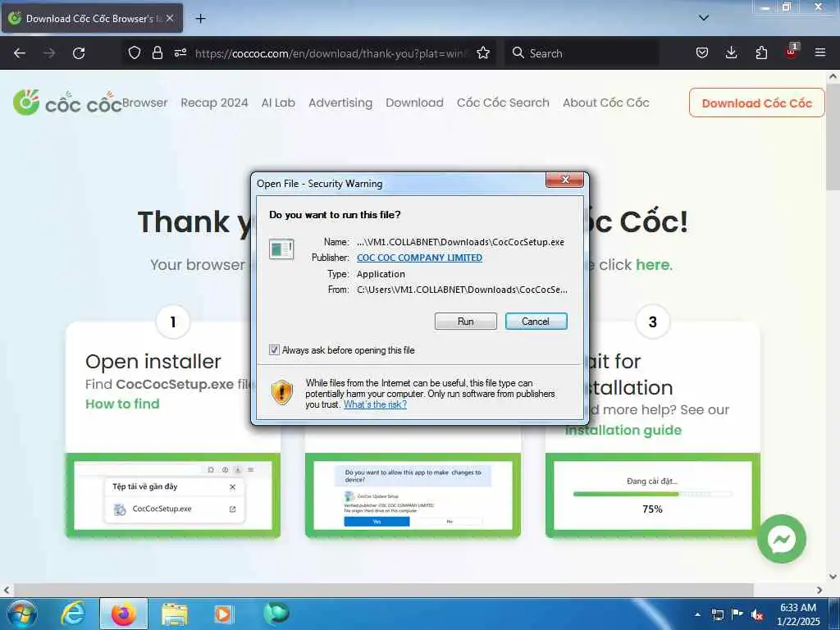Image resolution: width=840 pixels, height=630 pixels.
Task: Click the horizontal scrollbar at page bottom
Action: click(x=383, y=590)
